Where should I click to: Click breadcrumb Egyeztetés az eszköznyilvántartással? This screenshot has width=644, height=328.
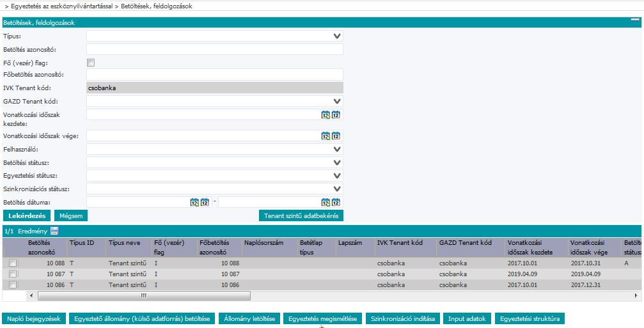(x=61, y=6)
